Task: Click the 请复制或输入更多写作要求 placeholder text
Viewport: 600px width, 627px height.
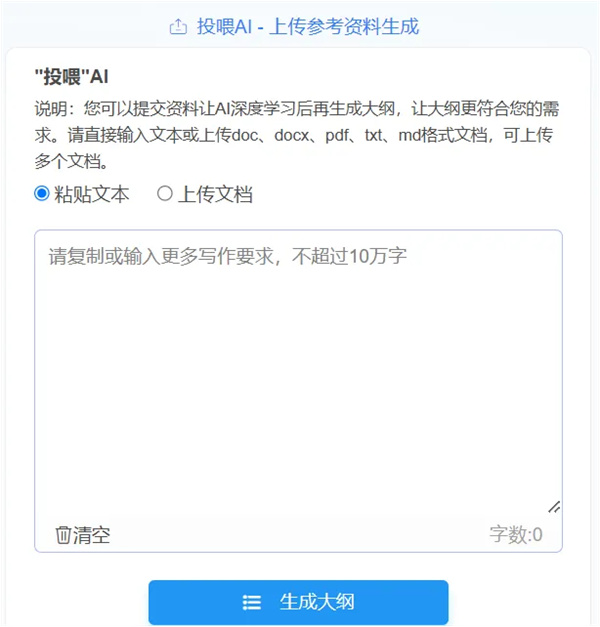Action: tap(161, 256)
